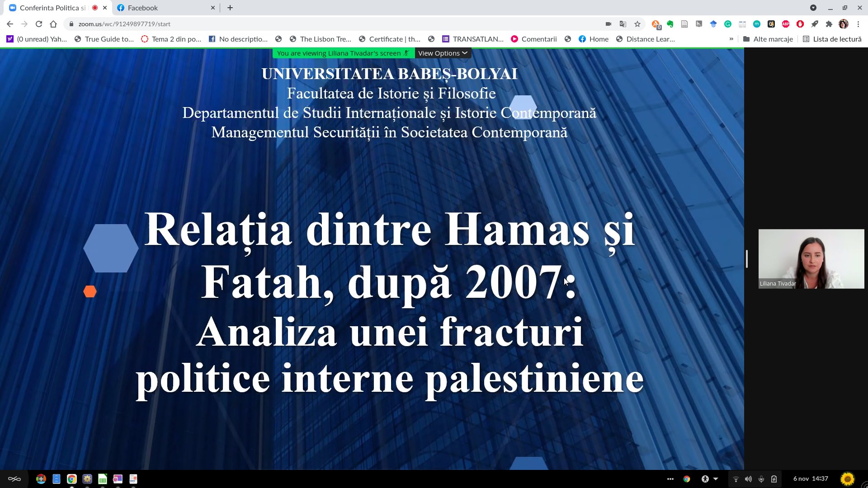Toggle the Wi-Fi icon in system tray
The width and height of the screenshot is (868, 488).
click(736, 479)
